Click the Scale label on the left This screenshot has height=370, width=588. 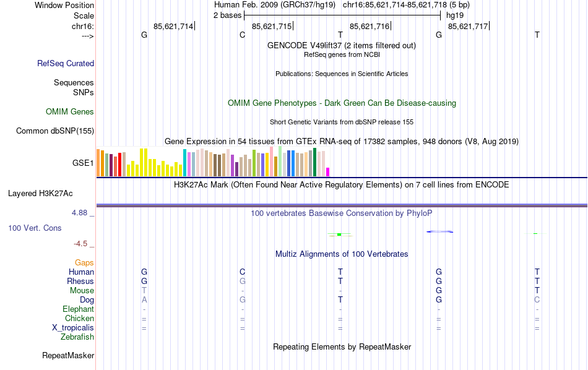pos(84,15)
